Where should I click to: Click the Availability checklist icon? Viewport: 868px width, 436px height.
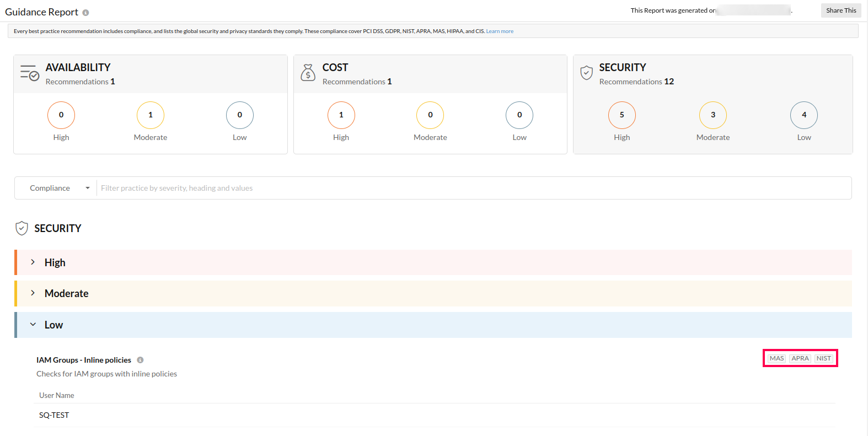pos(30,73)
